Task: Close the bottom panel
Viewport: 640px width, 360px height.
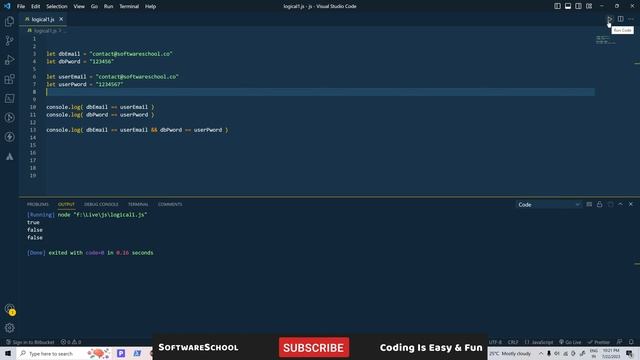Action: click(x=631, y=204)
